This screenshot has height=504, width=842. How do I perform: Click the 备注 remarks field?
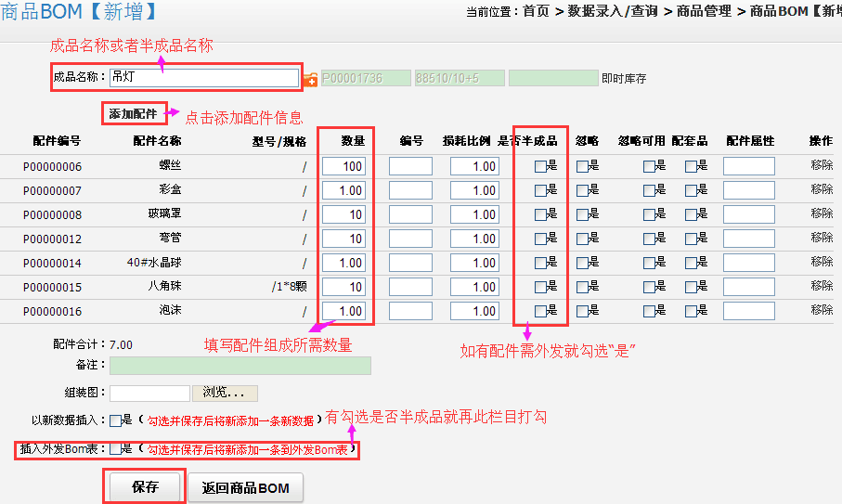pos(240,366)
